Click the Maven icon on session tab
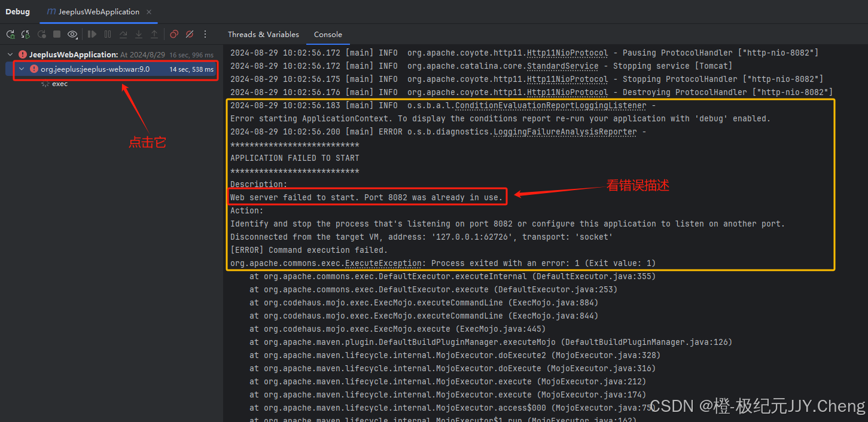868x422 pixels. pyautogui.click(x=51, y=12)
